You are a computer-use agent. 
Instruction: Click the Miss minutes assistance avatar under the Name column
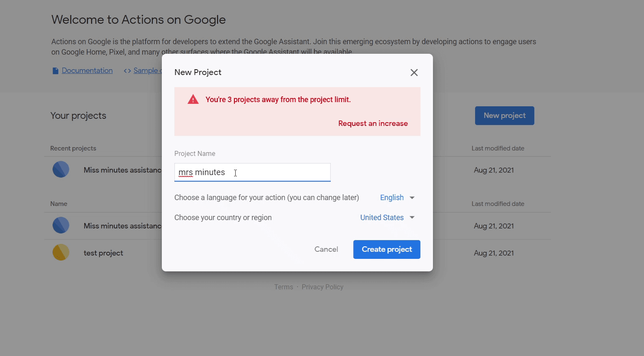pyautogui.click(x=61, y=225)
